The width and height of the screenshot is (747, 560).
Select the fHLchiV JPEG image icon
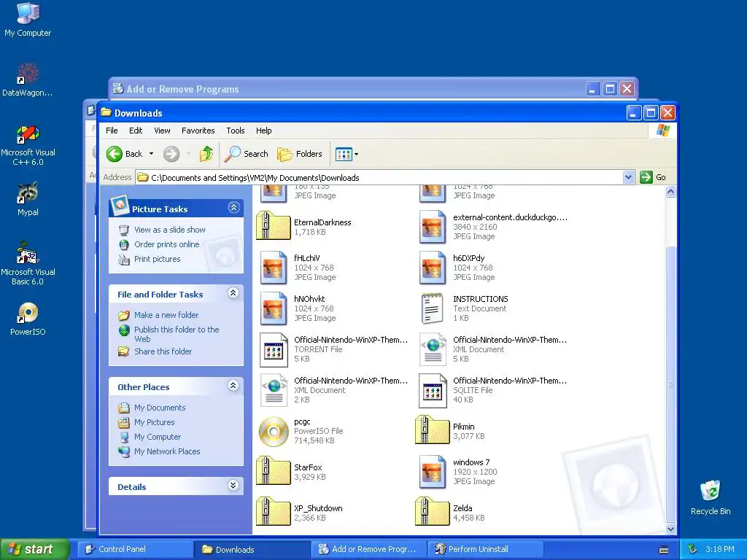pos(274,267)
